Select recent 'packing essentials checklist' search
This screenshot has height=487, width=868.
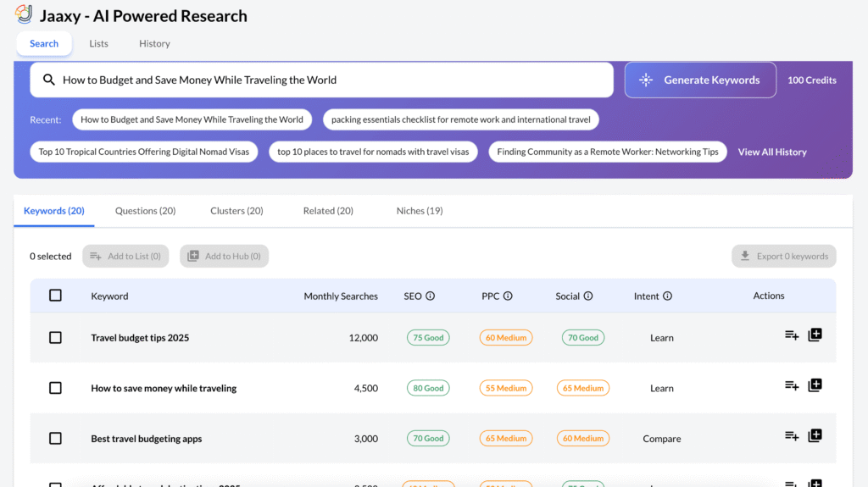click(460, 119)
